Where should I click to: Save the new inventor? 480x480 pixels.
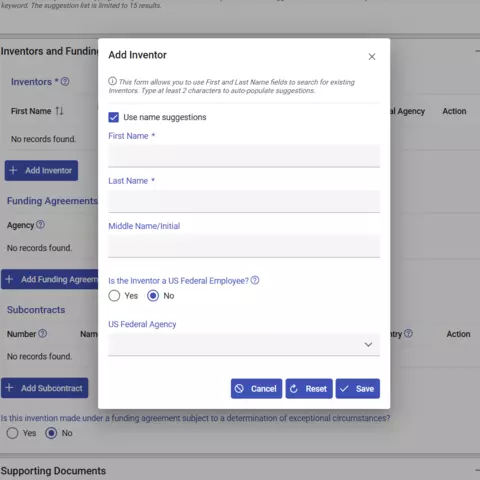pyautogui.click(x=358, y=389)
